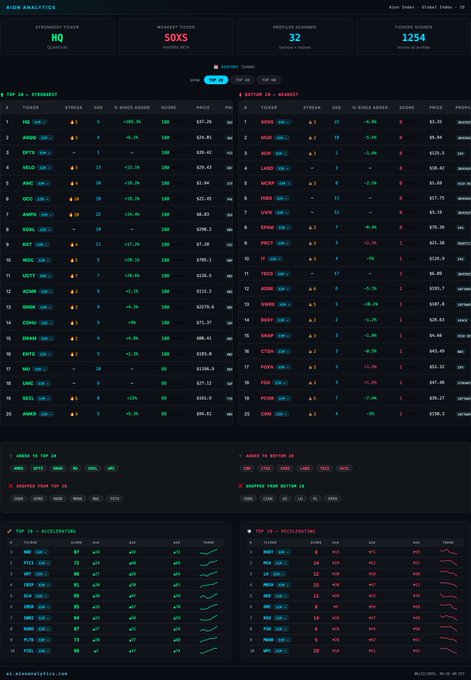Open SIM dropdown next to SOXS in weakest table
The height and width of the screenshot is (680, 471).
(284, 122)
